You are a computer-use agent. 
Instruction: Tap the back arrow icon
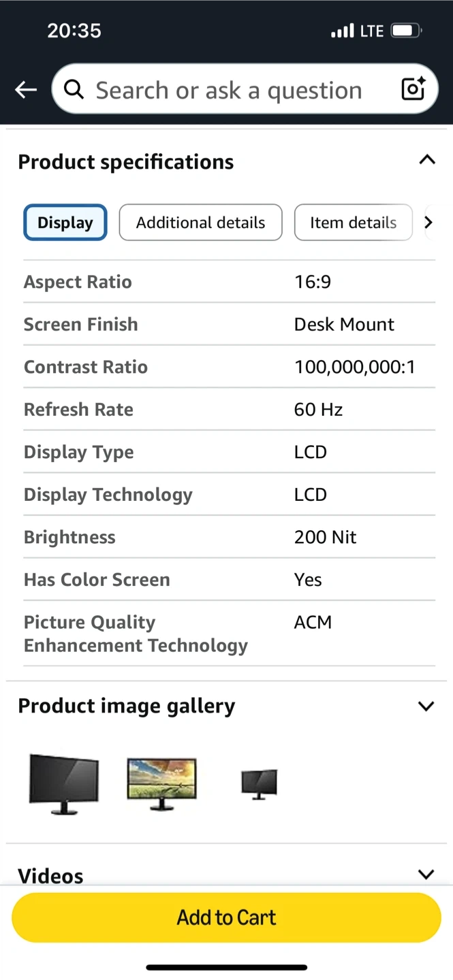click(26, 89)
